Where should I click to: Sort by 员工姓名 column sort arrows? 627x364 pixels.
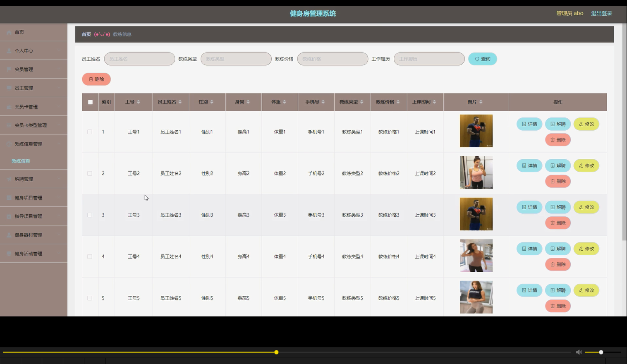pyautogui.click(x=180, y=102)
